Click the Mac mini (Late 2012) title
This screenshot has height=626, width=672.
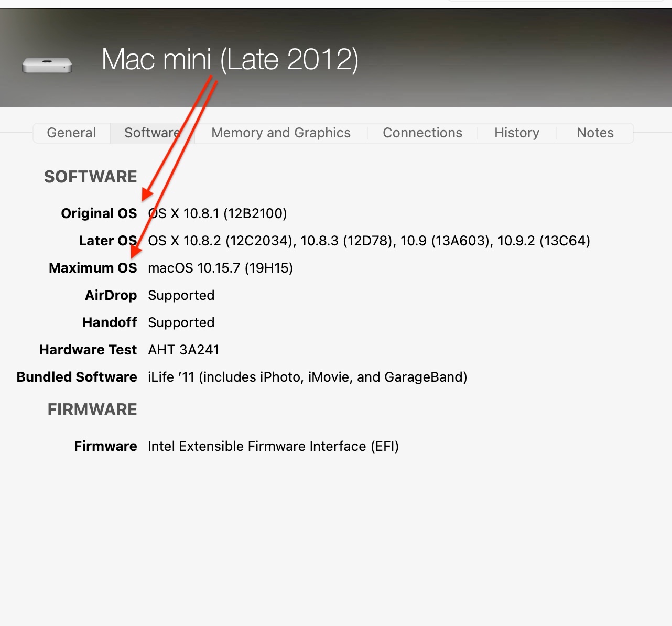(x=230, y=59)
